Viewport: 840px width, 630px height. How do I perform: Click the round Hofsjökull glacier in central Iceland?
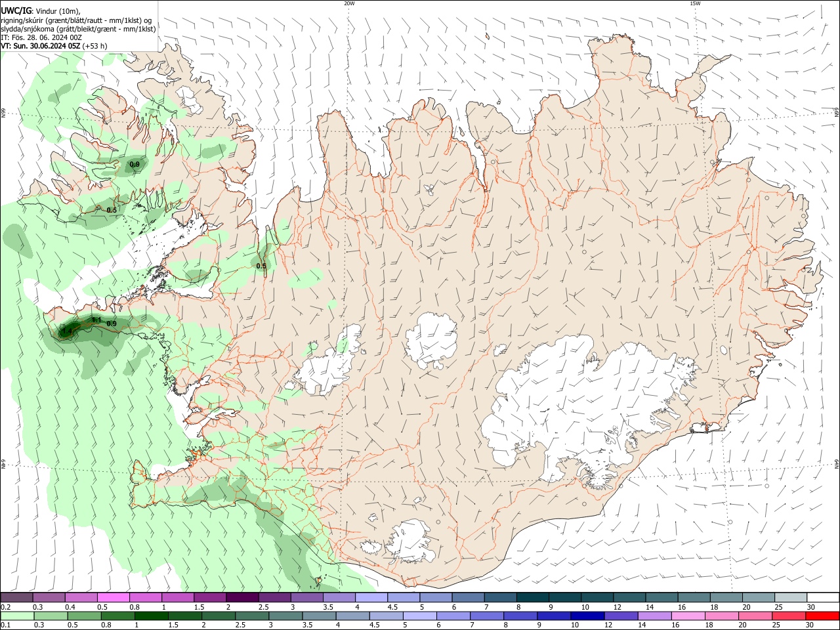point(431,340)
